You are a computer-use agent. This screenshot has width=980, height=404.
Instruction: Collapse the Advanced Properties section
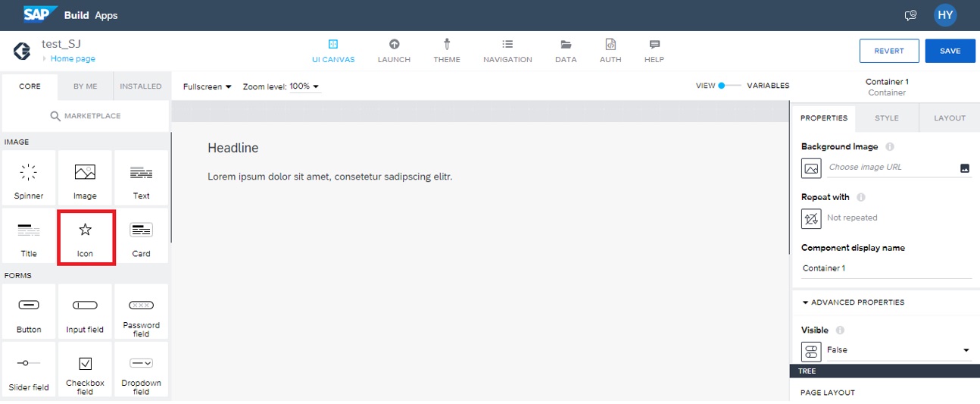pyautogui.click(x=853, y=302)
